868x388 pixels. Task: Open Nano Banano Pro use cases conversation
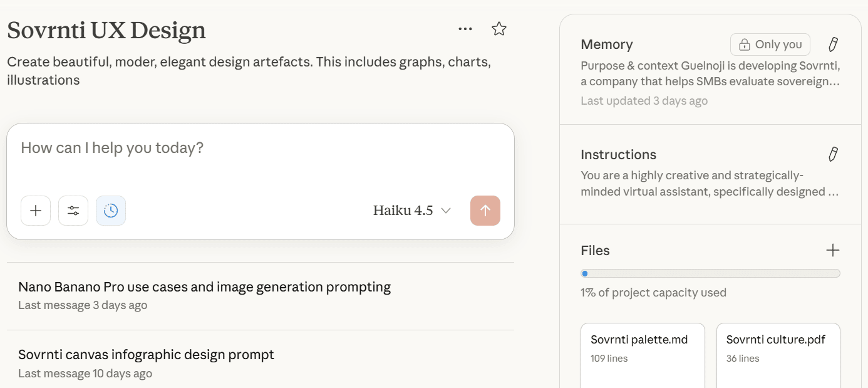[204, 287]
